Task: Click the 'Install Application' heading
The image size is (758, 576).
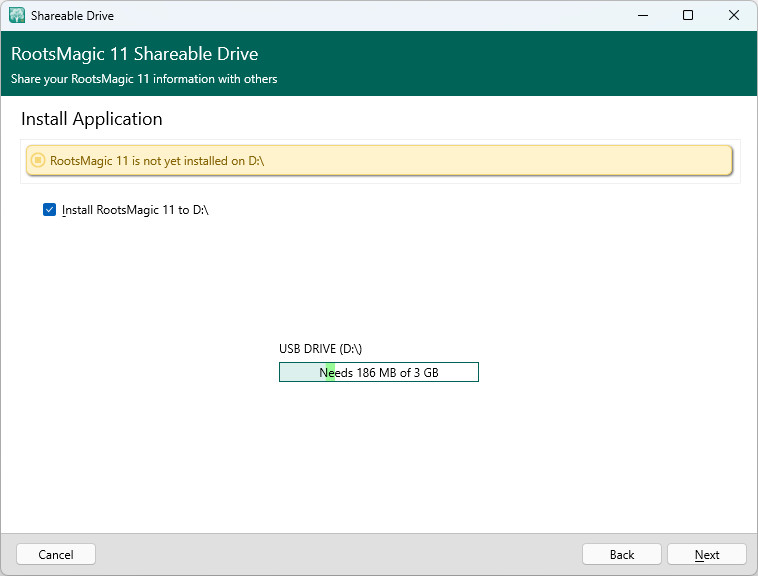Action: coord(92,119)
